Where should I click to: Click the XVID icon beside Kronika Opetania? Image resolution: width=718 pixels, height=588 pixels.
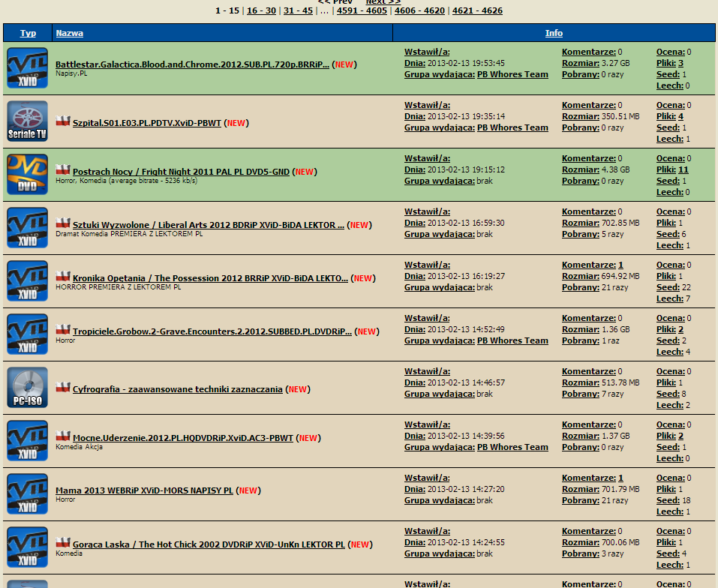(28, 280)
